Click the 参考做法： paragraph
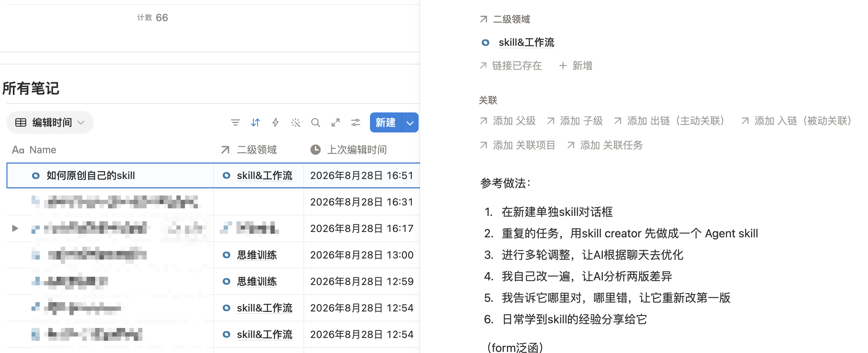This screenshot has height=353, width=868. tap(506, 183)
